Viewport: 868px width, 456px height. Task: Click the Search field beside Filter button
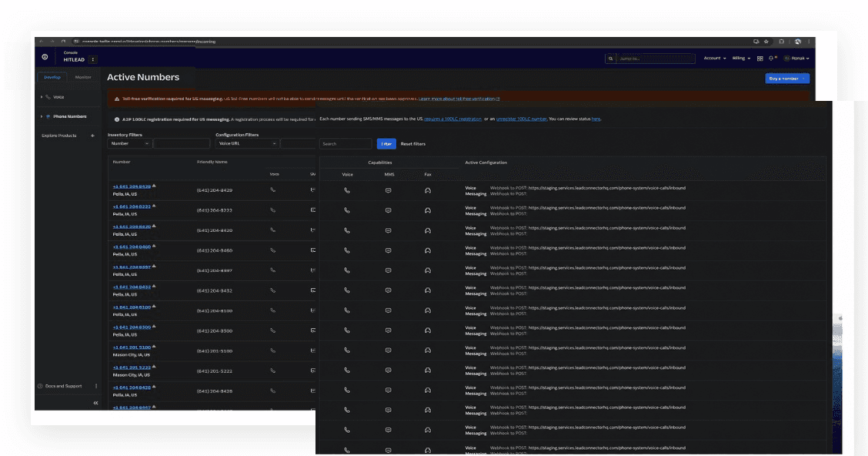pyautogui.click(x=346, y=144)
